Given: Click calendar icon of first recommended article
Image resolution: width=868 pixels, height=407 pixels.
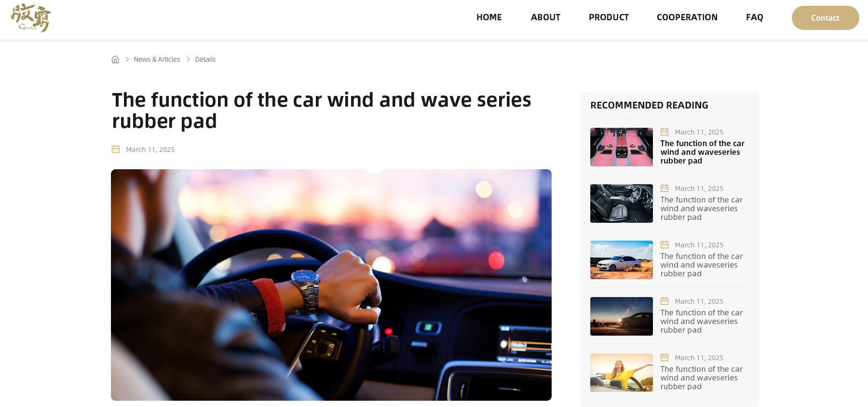Looking at the screenshot, I should coord(665,132).
